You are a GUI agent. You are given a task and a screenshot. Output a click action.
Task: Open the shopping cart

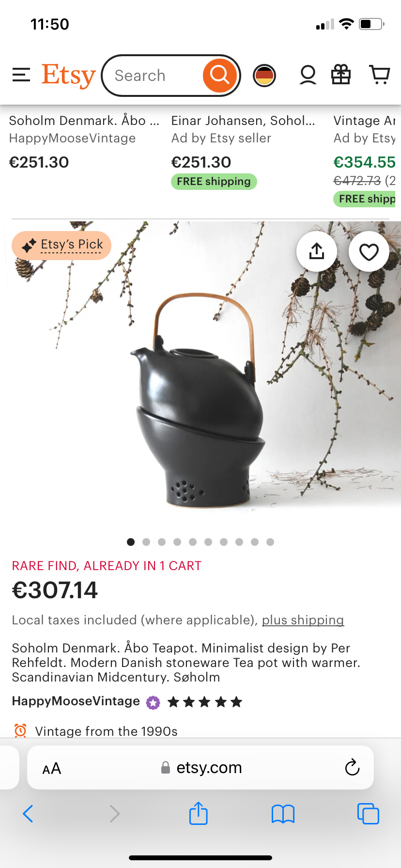tap(380, 75)
